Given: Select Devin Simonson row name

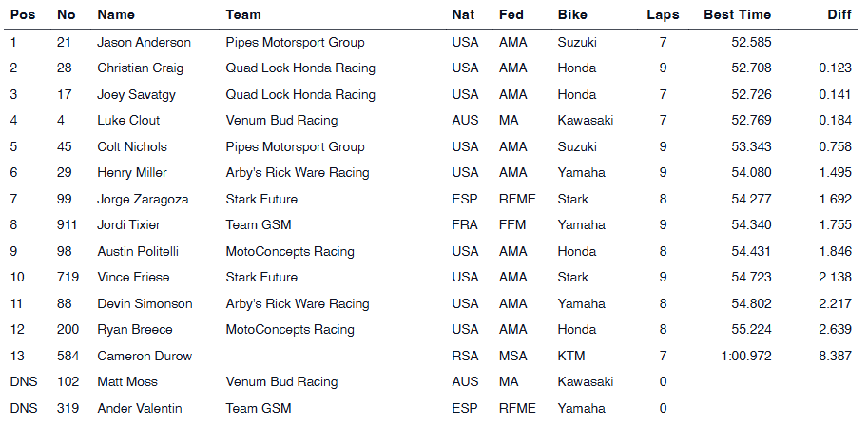Looking at the screenshot, I should [145, 303].
